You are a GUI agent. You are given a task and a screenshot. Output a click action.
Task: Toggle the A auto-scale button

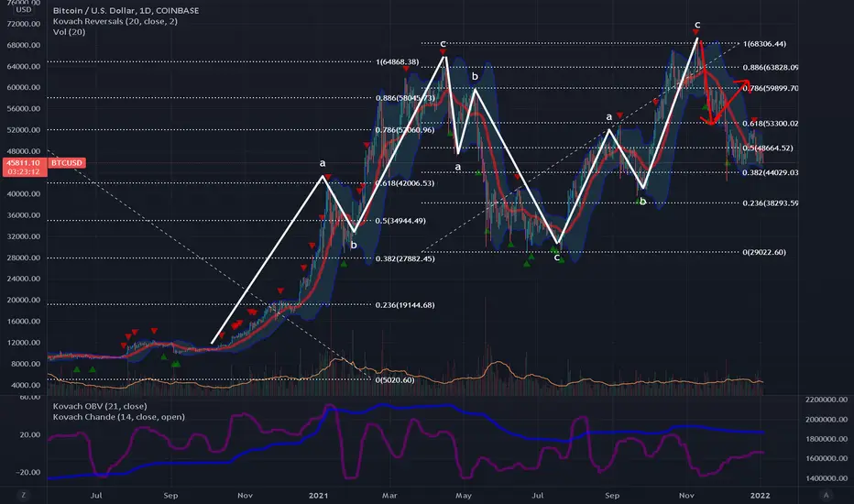[x=826, y=495]
